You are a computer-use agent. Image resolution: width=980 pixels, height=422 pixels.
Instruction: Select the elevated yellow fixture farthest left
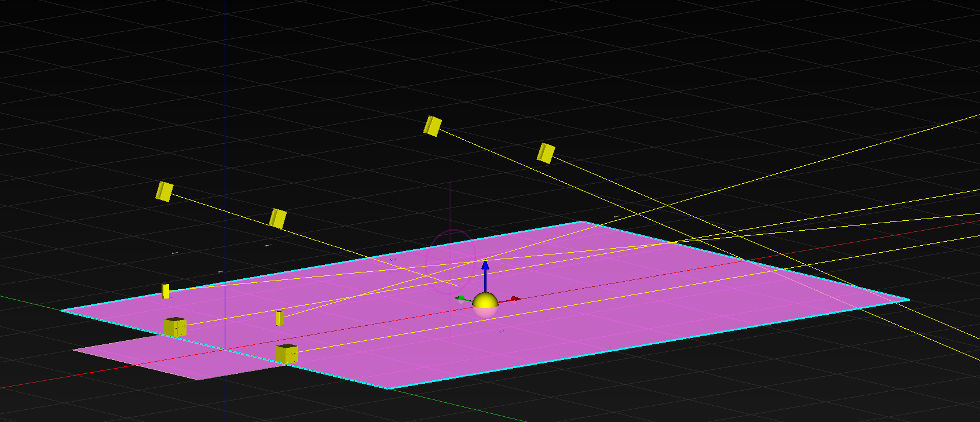(x=164, y=191)
